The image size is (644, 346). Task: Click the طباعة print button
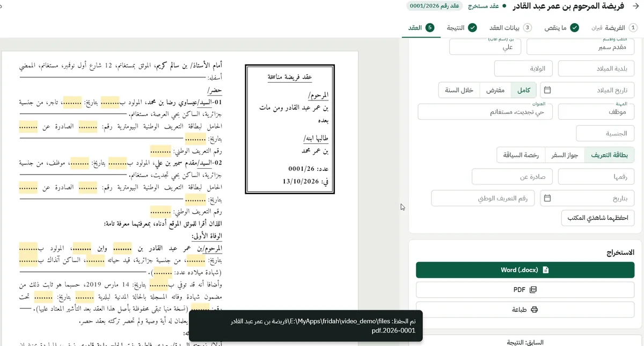tap(525, 309)
